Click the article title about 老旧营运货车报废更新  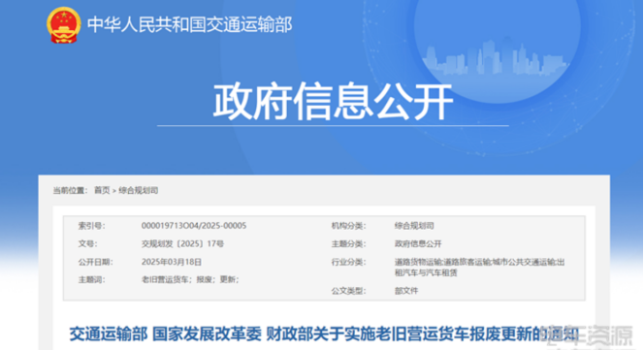tap(324, 334)
